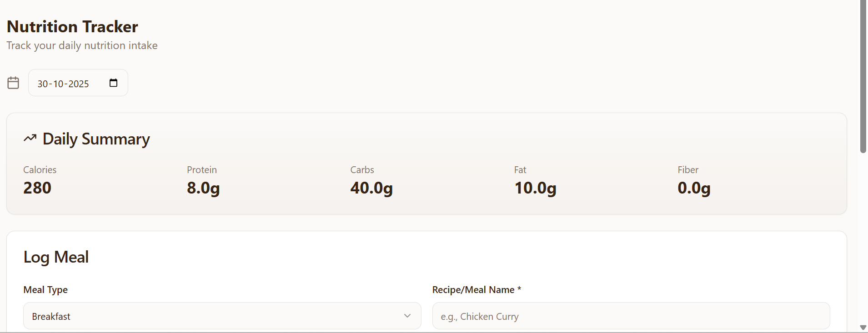Focus the Recipe/Meal Name input field

point(631,316)
